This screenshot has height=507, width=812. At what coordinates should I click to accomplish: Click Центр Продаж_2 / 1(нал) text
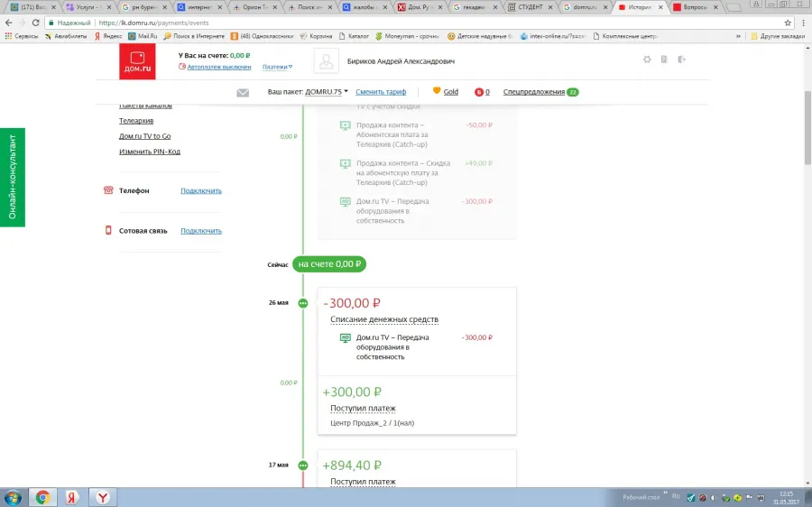tap(373, 423)
